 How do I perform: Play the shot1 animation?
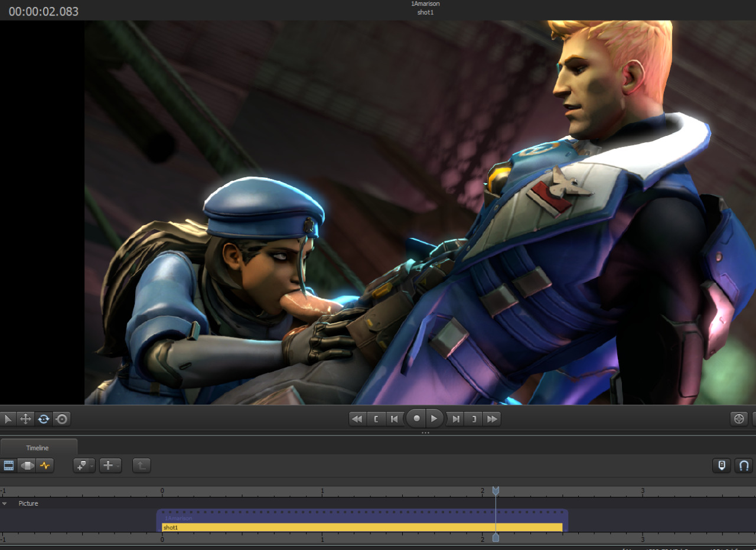tap(435, 418)
